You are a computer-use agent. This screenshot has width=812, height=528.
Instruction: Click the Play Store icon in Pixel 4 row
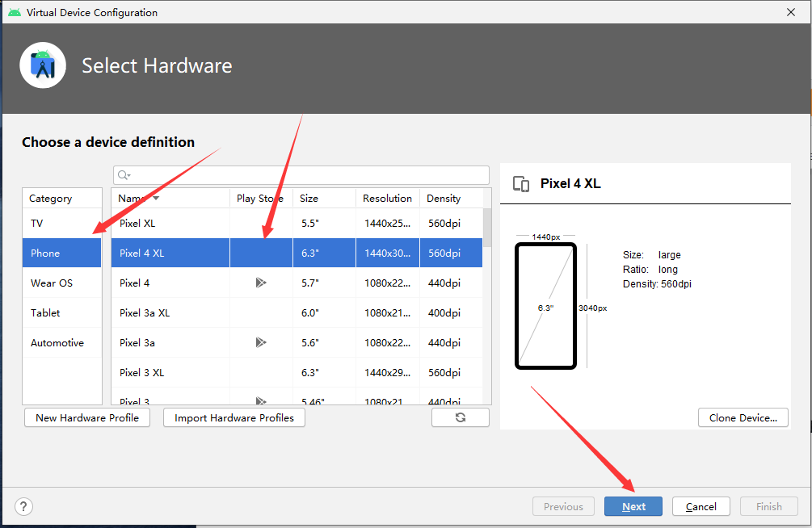click(x=261, y=283)
